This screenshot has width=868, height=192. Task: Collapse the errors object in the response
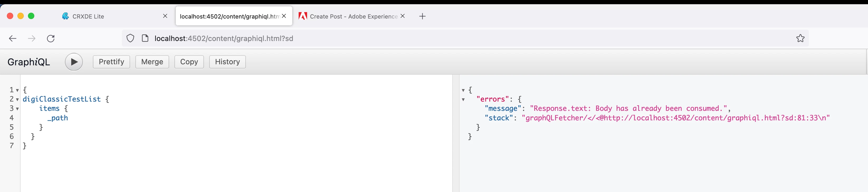coord(463,100)
